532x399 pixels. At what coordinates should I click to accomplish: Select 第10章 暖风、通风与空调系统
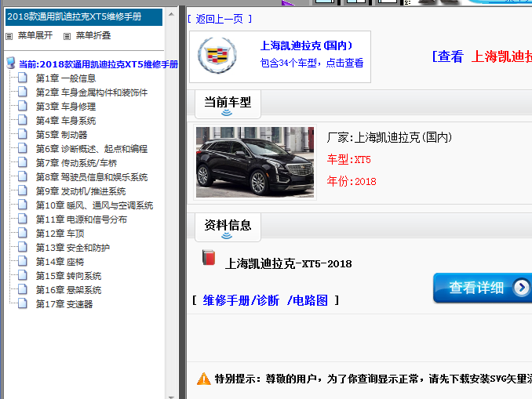[95, 205]
